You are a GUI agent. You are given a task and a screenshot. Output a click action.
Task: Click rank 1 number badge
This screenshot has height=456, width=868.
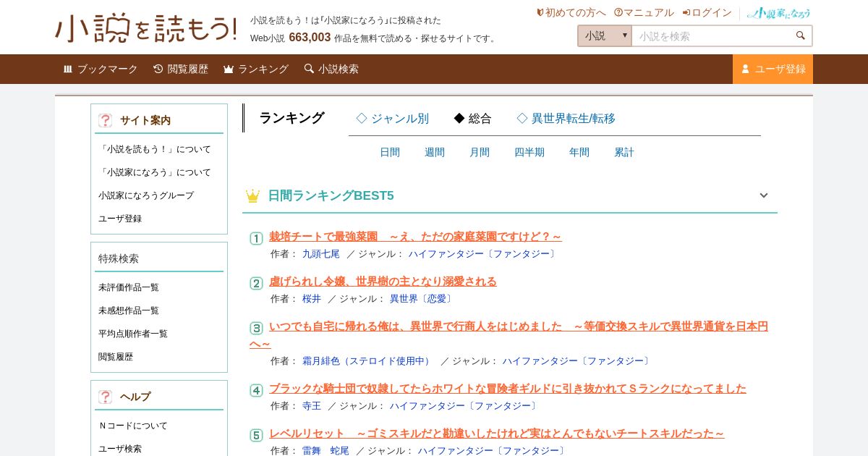pos(256,238)
